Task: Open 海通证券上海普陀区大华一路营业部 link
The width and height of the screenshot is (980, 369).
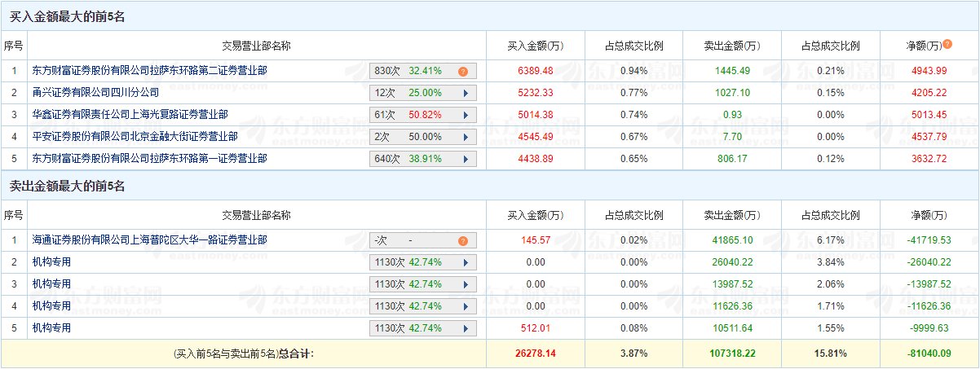Action: [x=150, y=240]
